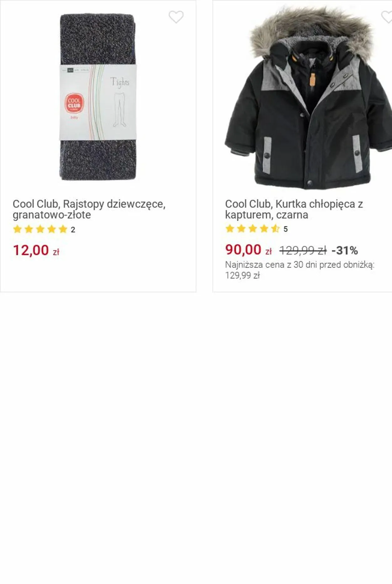The width and height of the screenshot is (392, 584).
Task: View the 5 reviews for the jacket
Action: click(285, 229)
